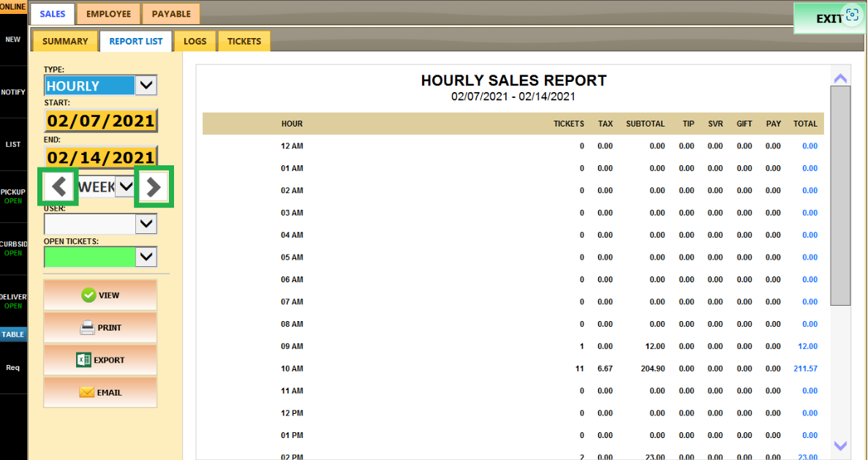Export the report to Excel
The image size is (868, 460).
[x=100, y=360]
